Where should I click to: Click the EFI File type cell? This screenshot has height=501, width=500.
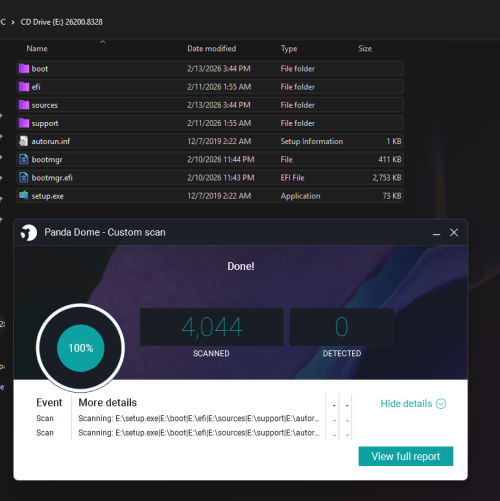click(x=292, y=178)
